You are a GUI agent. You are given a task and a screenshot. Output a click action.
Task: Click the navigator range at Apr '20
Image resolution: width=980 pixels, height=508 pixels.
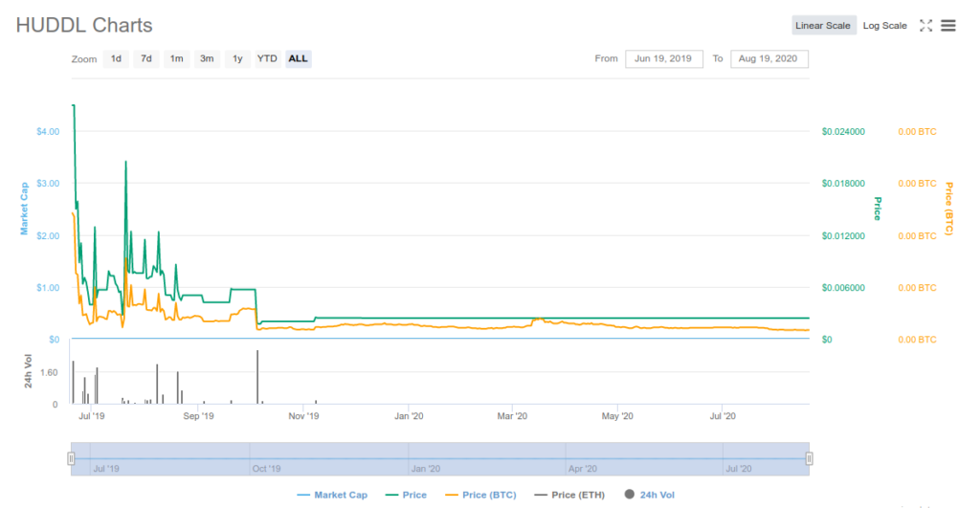(x=583, y=468)
